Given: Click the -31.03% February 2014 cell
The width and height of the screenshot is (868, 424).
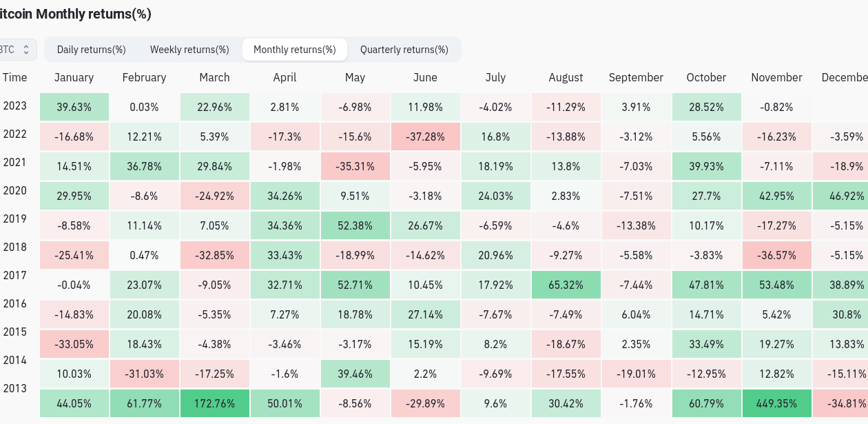Looking at the screenshot, I should coord(144,374).
